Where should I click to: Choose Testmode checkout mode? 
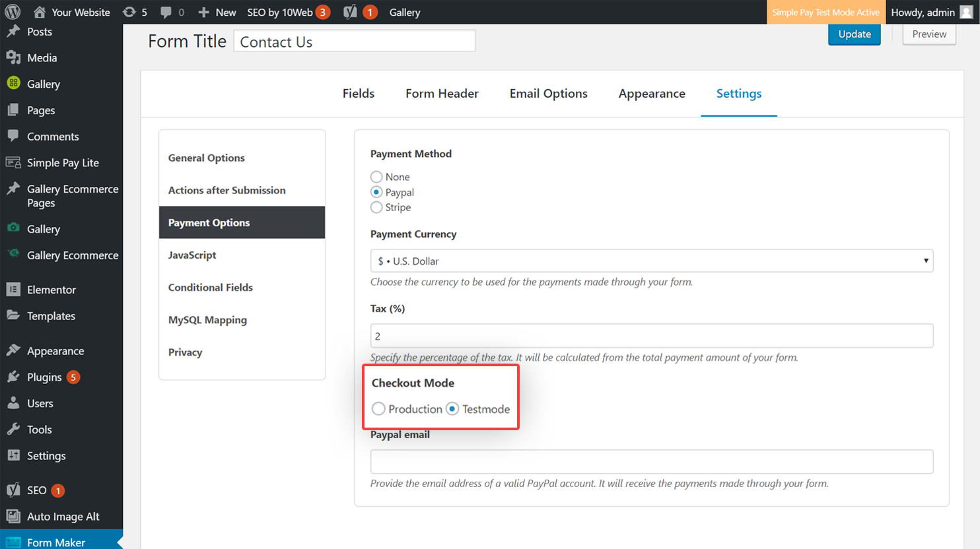[x=452, y=409]
